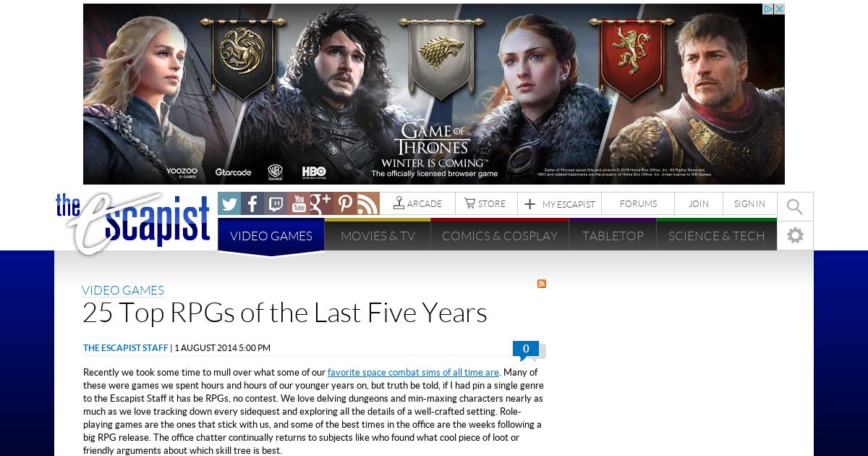Viewport: 868px width, 456px height.
Task: Open the Store link
Action: pyautogui.click(x=486, y=203)
